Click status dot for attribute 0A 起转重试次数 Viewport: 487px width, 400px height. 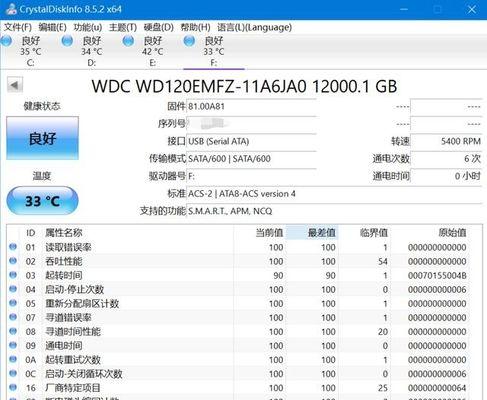pyautogui.click(x=13, y=359)
